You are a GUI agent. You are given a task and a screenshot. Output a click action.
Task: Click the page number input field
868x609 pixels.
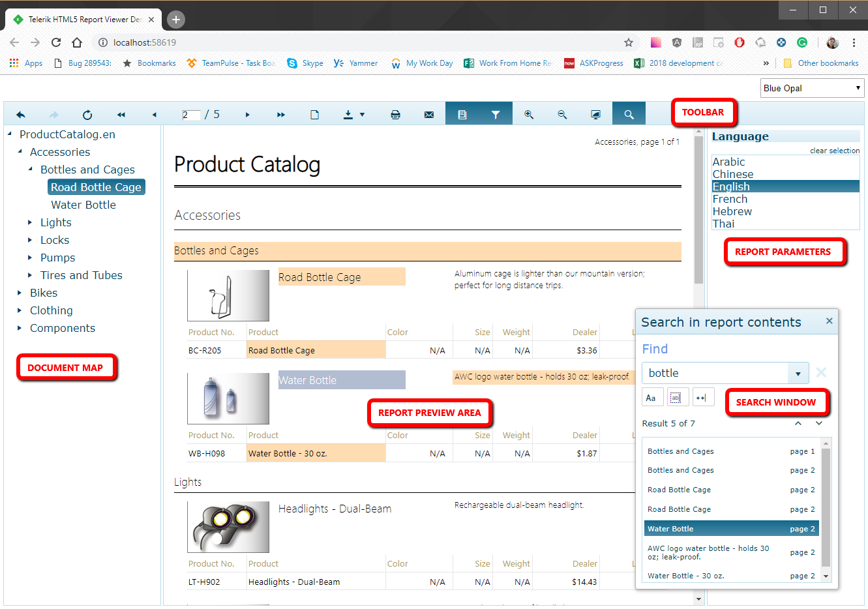[x=191, y=115]
